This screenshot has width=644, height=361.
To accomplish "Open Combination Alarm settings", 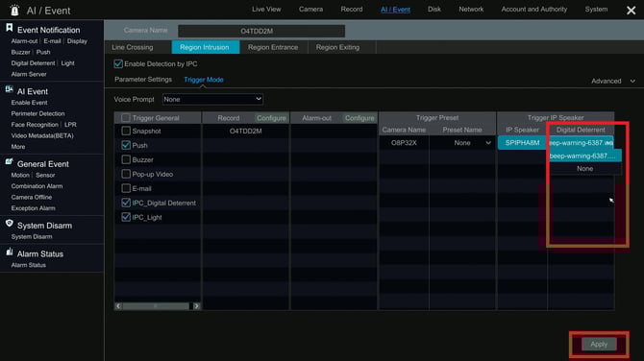I will coord(37,186).
